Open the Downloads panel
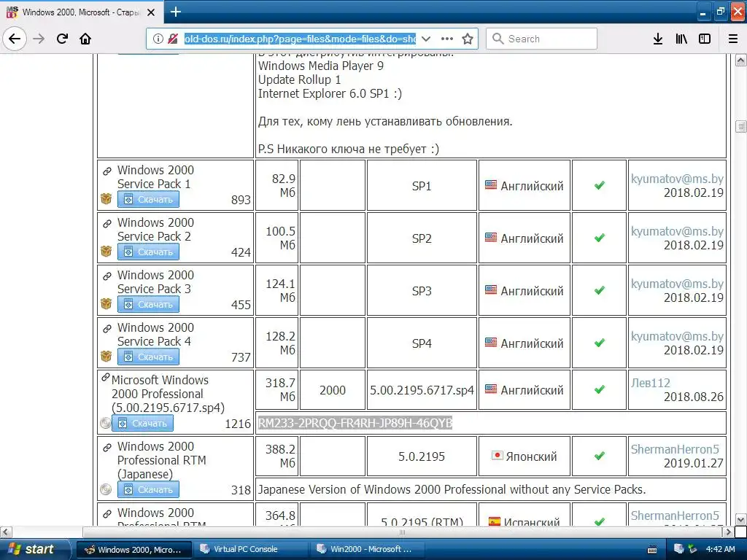Image resolution: width=747 pixels, height=560 pixels. [658, 39]
